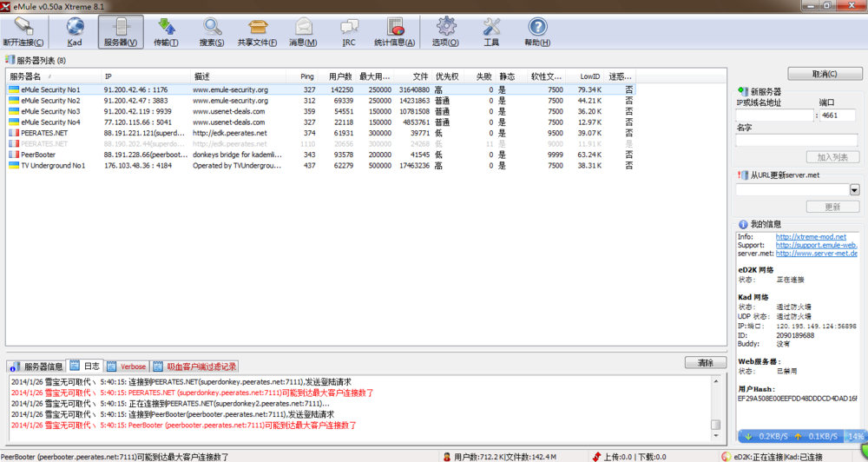This screenshot has height=462, width=868.
Task: Click the New Server (新服务器) icon
Action: click(x=742, y=91)
